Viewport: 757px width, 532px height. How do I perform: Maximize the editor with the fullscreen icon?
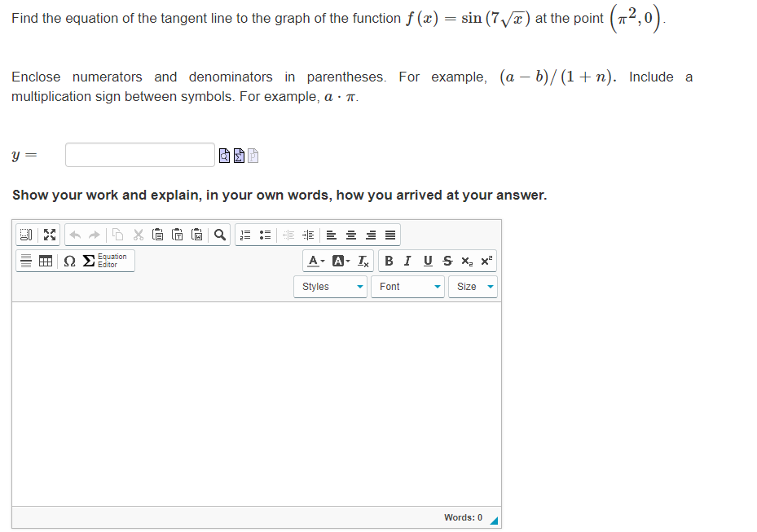click(49, 235)
